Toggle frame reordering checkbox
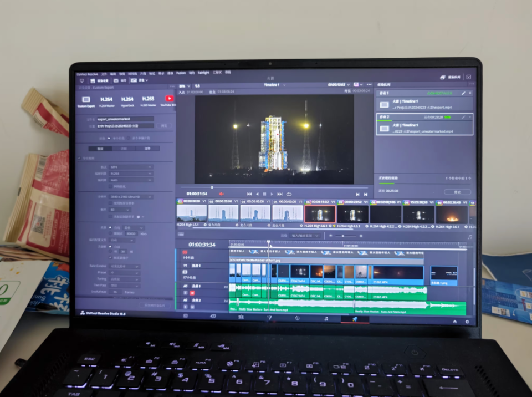The height and width of the screenshot is (397, 532). coord(110,258)
